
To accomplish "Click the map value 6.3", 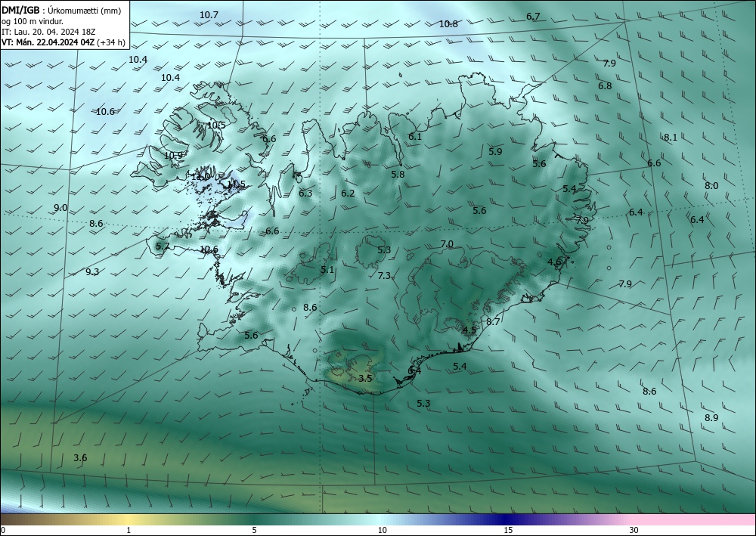I will (305, 194).
